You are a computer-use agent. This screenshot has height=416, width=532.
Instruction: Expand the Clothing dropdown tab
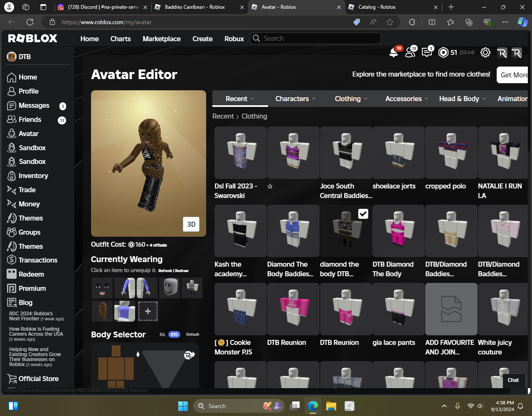point(351,99)
